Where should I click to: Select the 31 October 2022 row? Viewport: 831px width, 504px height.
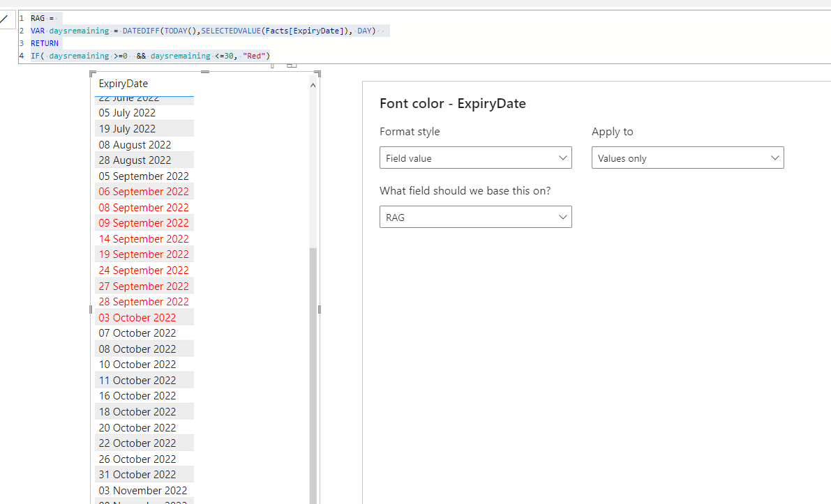tap(144, 474)
